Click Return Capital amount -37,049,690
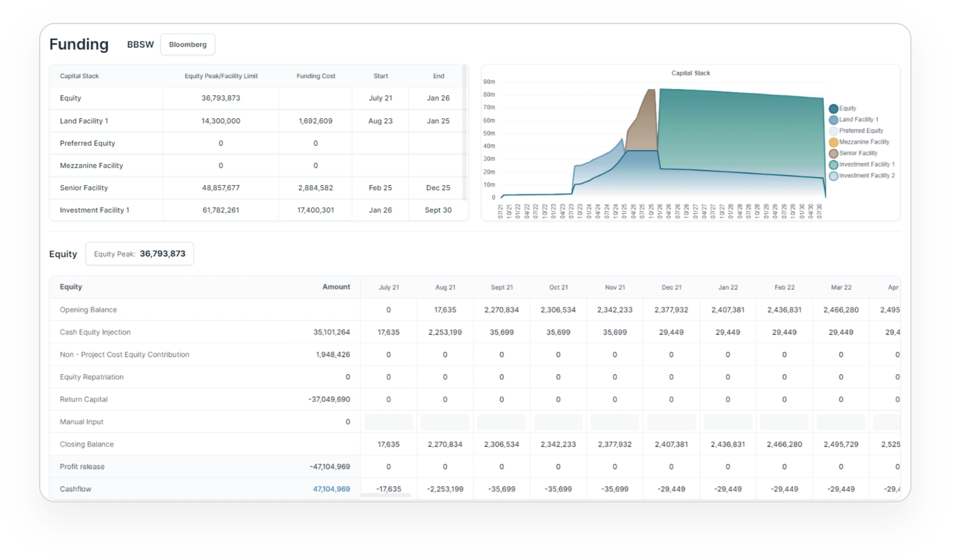Viewport: 953px width, 560px height. 329,400
